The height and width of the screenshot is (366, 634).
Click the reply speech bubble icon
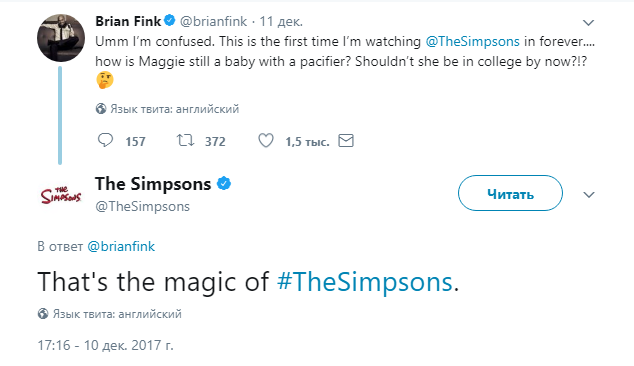[105, 140]
